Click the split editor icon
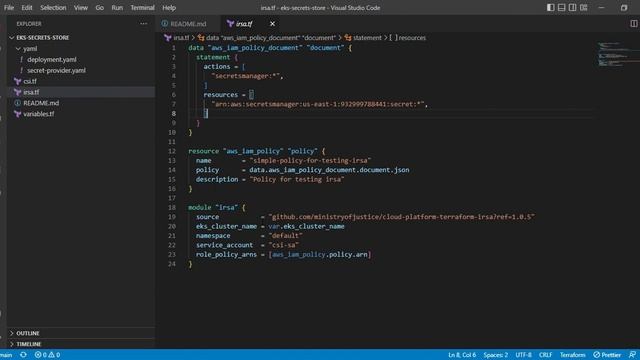 tap(633, 24)
